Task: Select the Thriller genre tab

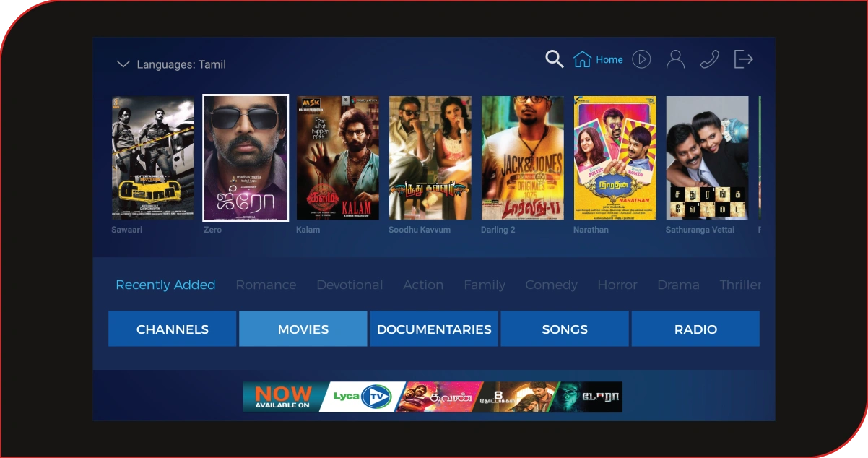Action: [740, 285]
